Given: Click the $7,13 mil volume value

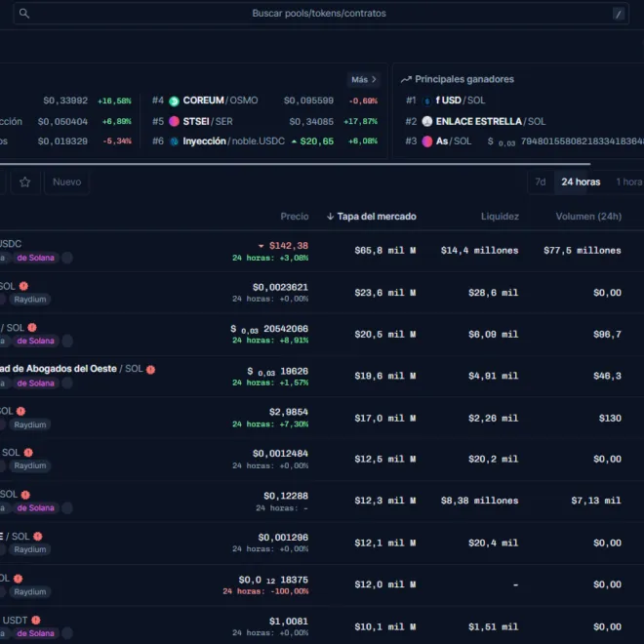Looking at the screenshot, I should pos(596,501).
